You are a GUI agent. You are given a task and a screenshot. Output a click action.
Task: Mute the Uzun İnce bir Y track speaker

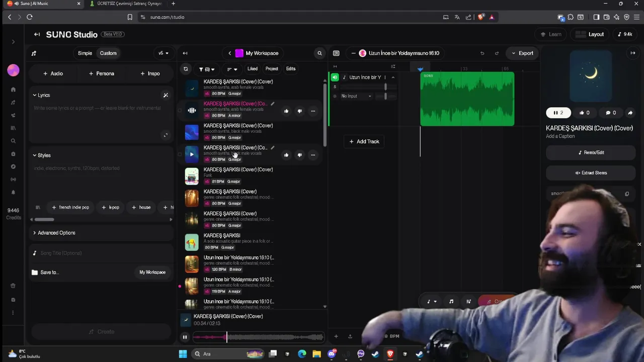[x=335, y=77]
